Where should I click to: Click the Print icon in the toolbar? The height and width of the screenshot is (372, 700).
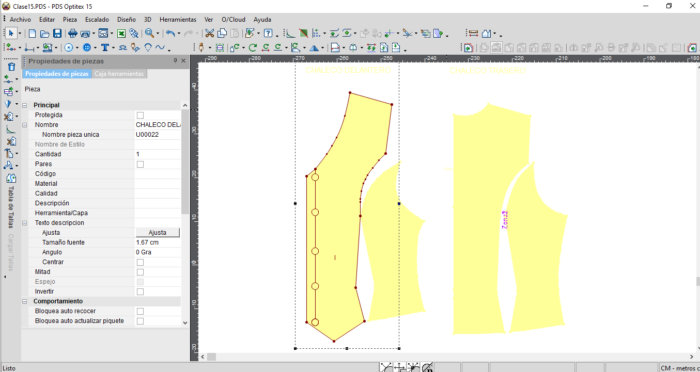(x=72, y=33)
